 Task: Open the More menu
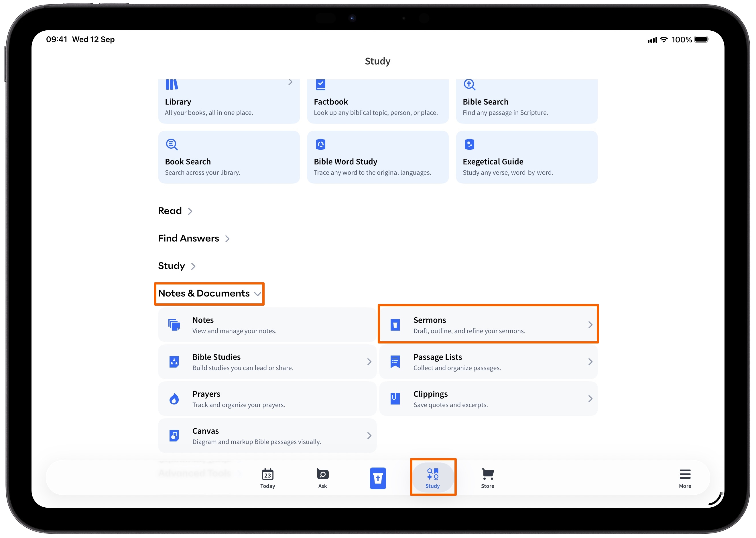pos(685,479)
